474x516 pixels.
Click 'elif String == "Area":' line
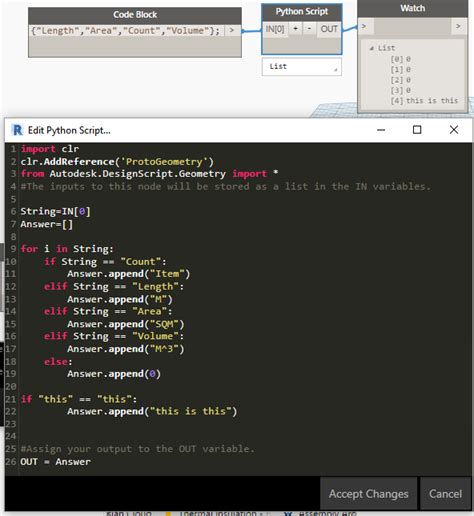tap(108, 311)
